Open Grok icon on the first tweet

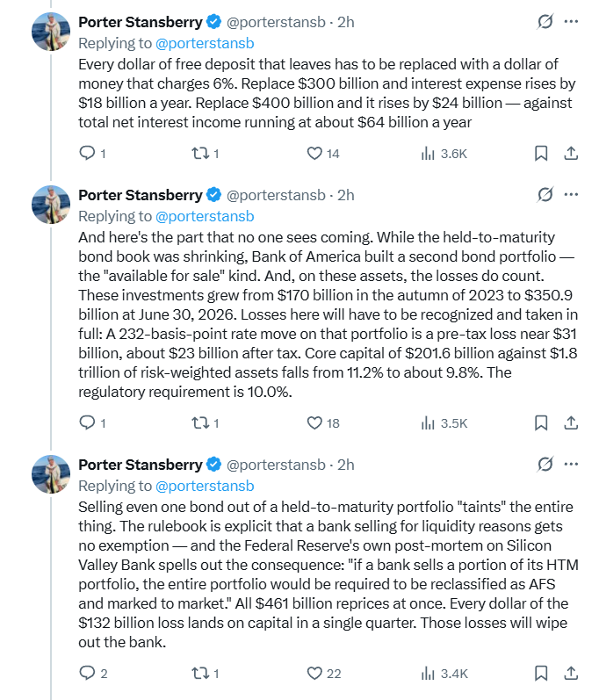coord(545,21)
